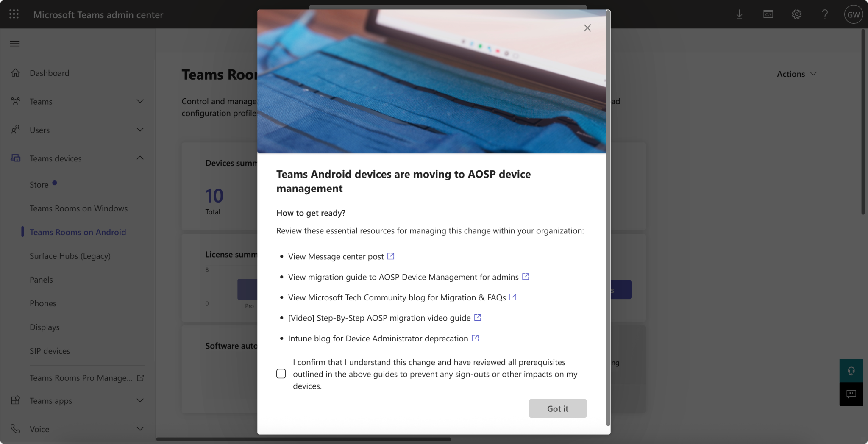Image resolution: width=868 pixels, height=444 pixels.
Task: Go to Dashboard in sidebar
Action: click(49, 73)
